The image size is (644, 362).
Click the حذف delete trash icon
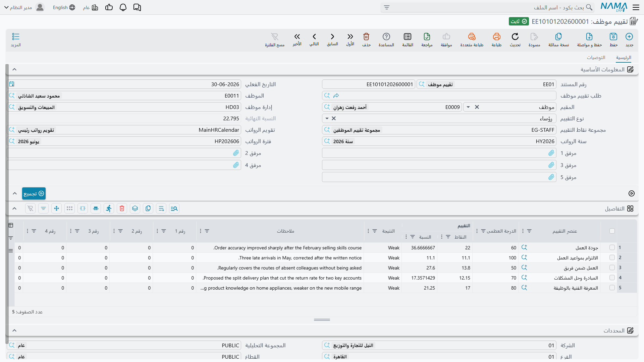[x=366, y=37]
